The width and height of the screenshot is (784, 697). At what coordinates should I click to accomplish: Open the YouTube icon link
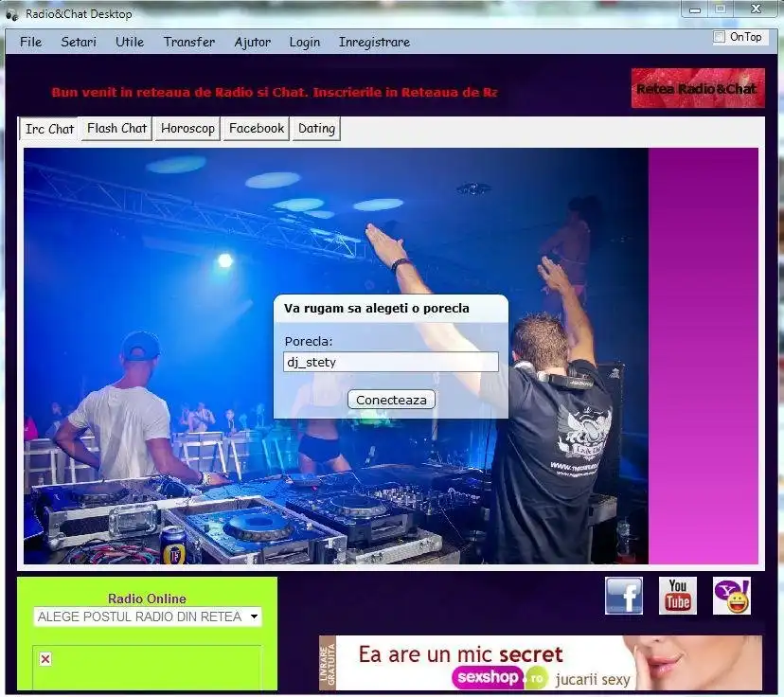click(678, 596)
